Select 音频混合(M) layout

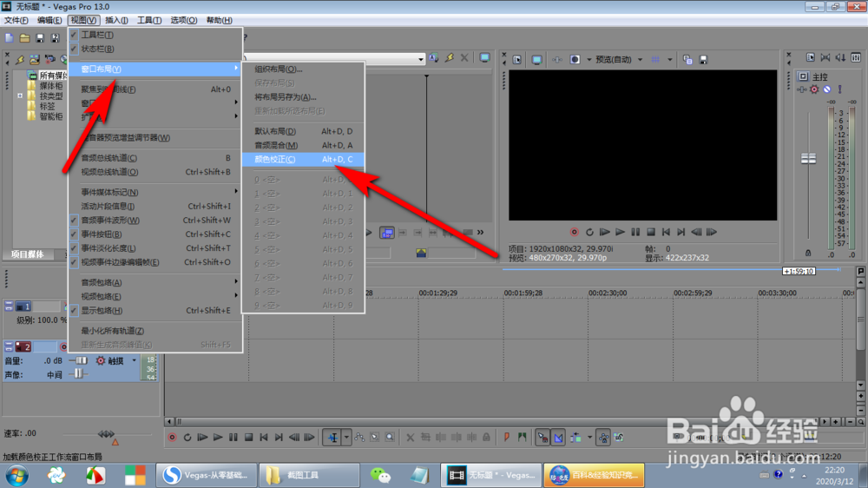tap(303, 145)
